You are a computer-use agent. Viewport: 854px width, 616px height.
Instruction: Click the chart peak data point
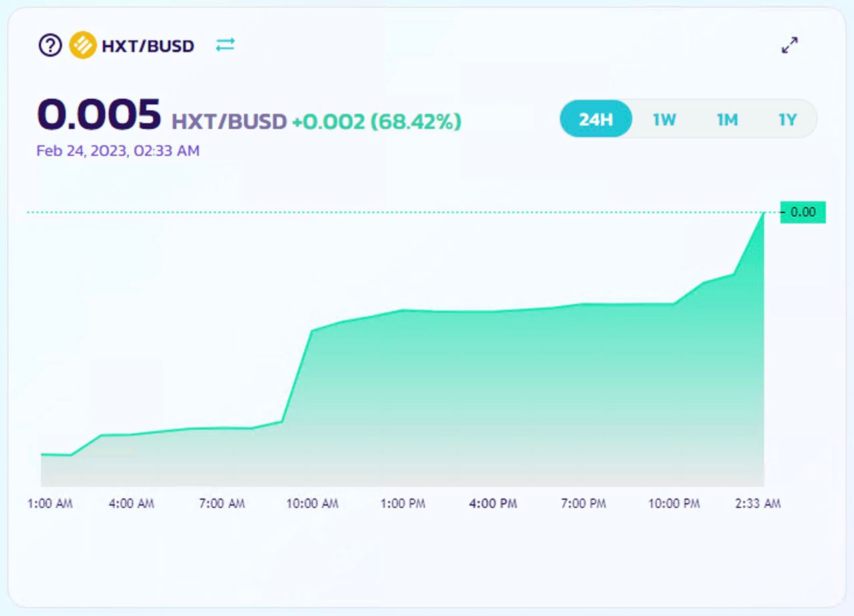764,213
